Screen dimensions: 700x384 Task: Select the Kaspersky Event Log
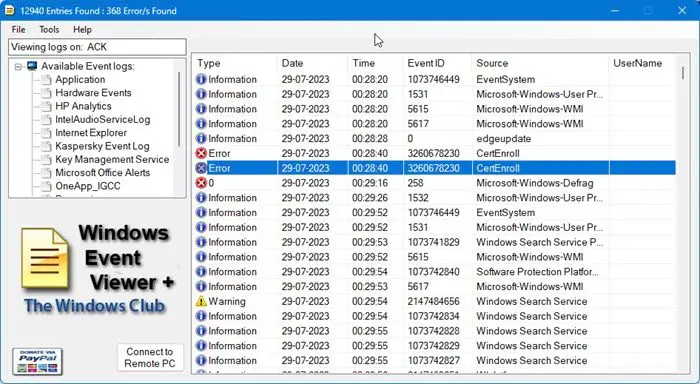[102, 146]
